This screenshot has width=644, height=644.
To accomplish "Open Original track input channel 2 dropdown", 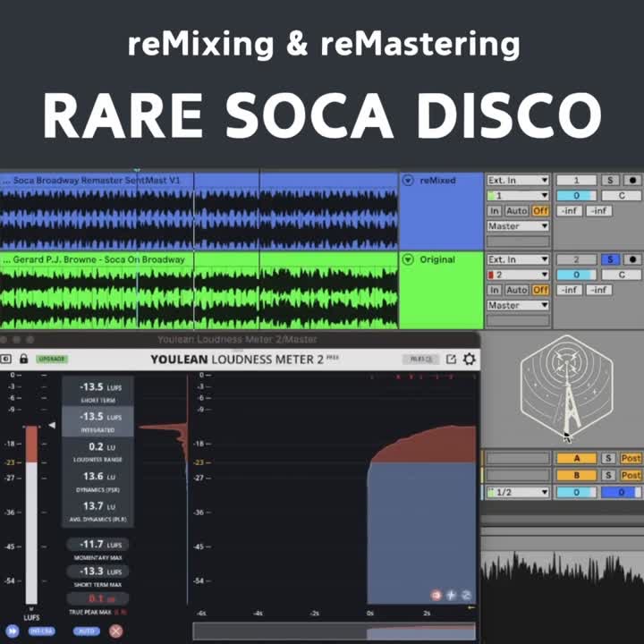I will [x=518, y=275].
